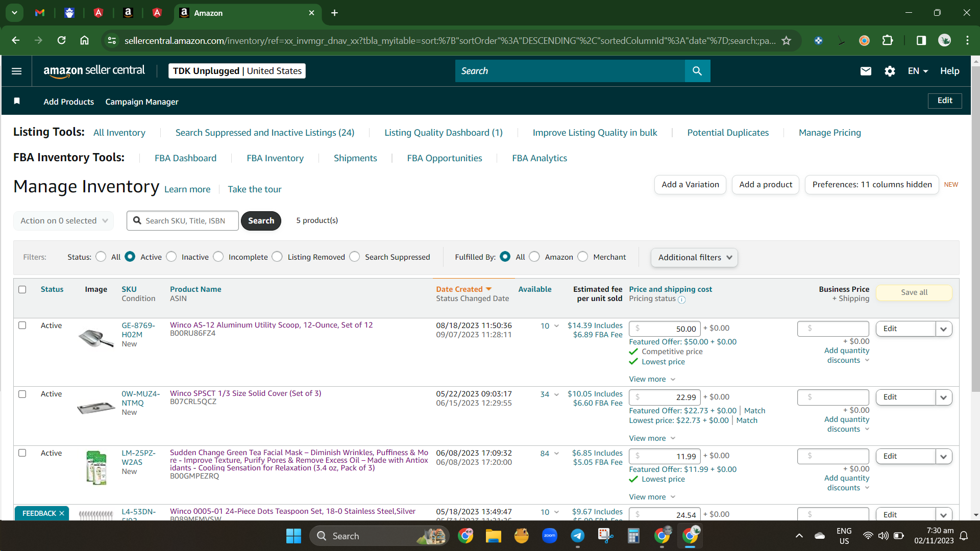The image size is (980, 551).
Task: Choose the Search Suppressed status filter
Action: (x=355, y=257)
